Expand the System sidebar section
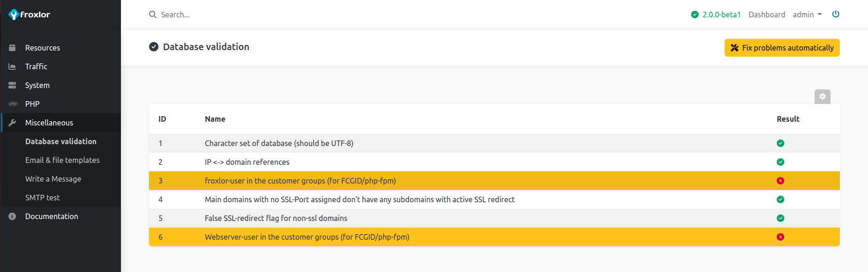The height and width of the screenshot is (272, 868). pyautogui.click(x=37, y=85)
